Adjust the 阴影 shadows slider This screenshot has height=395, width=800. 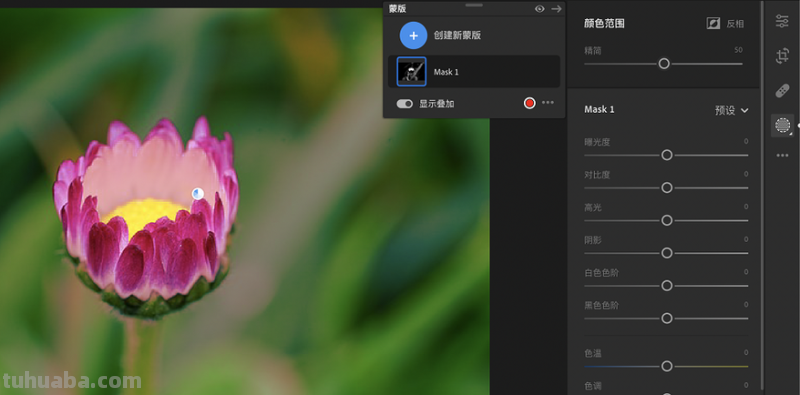666,253
